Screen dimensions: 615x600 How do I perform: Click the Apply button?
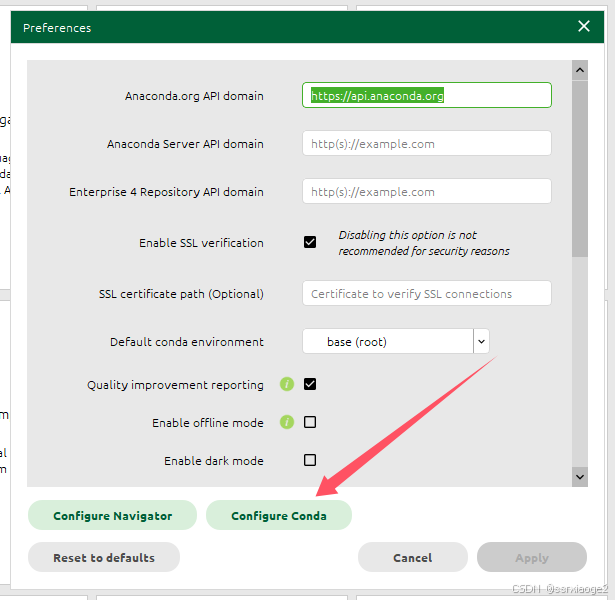(532, 557)
